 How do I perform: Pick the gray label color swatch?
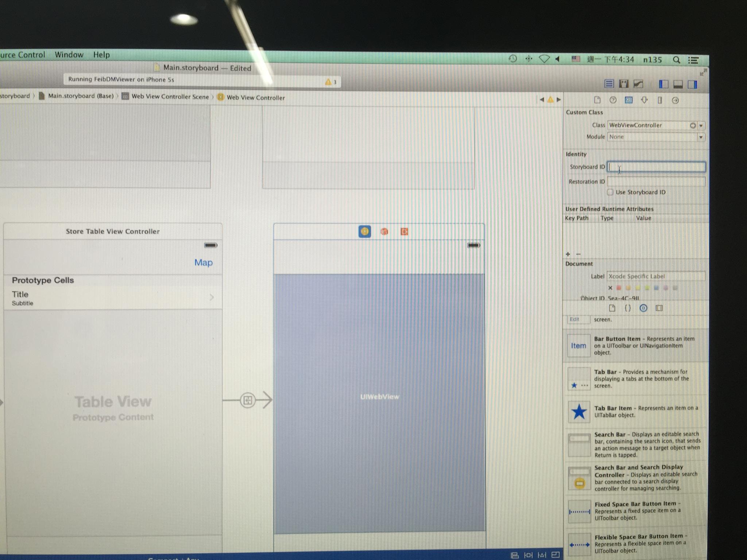click(x=675, y=288)
